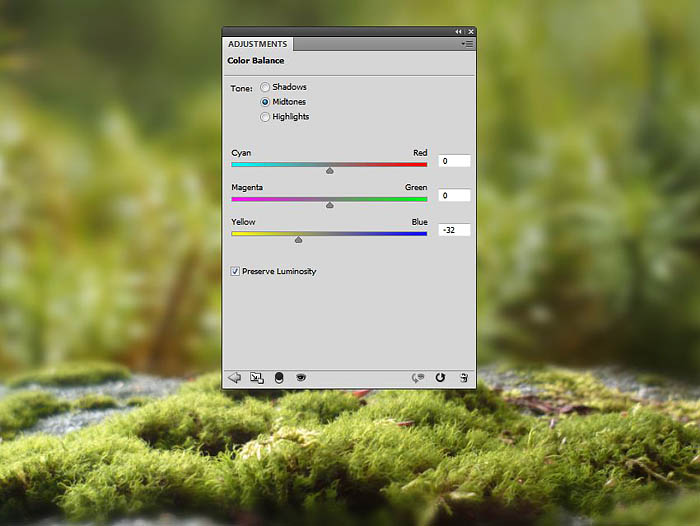Collapse the panel with double-arrow icon

(x=459, y=32)
